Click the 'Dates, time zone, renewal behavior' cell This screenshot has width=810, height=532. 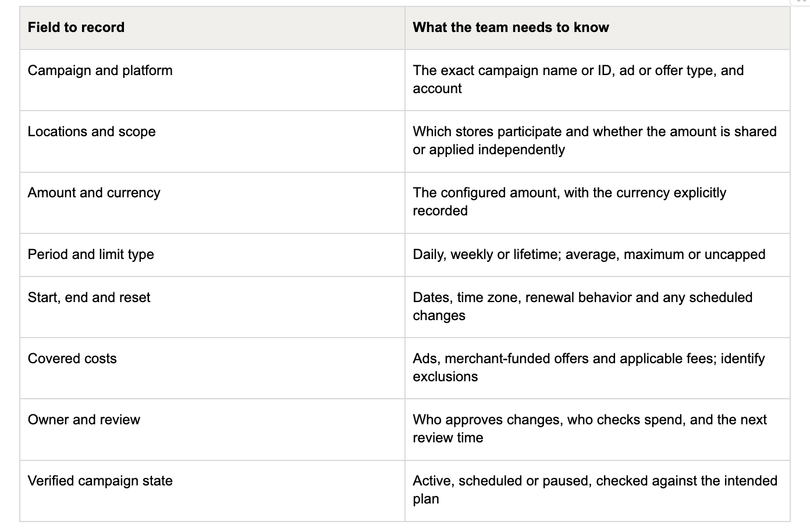pyautogui.click(x=598, y=307)
